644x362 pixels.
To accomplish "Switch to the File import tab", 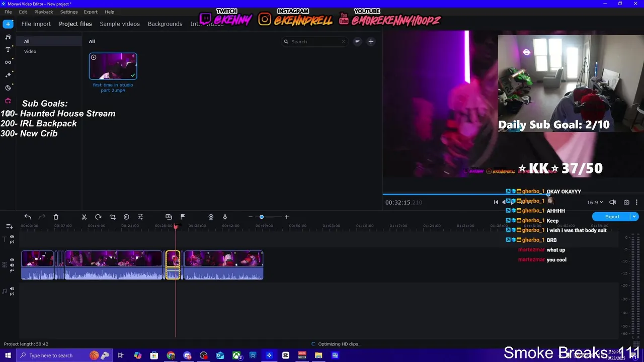I will click(x=36, y=24).
